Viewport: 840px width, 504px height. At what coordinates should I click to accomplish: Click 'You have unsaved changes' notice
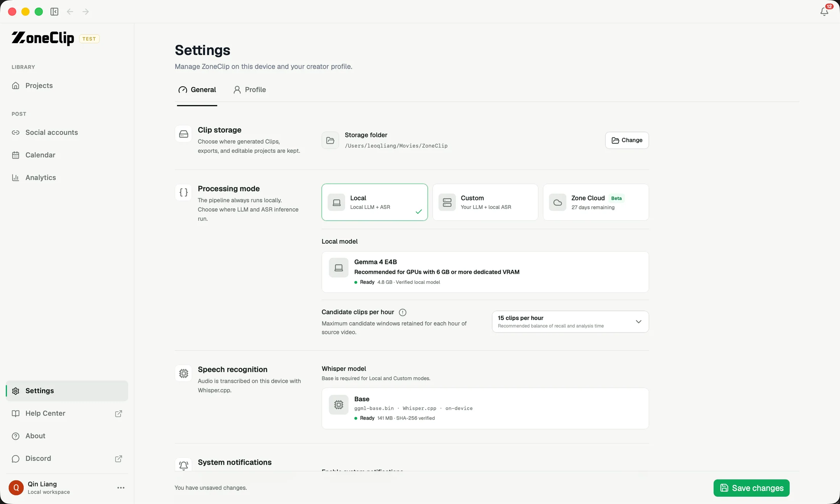211,488
